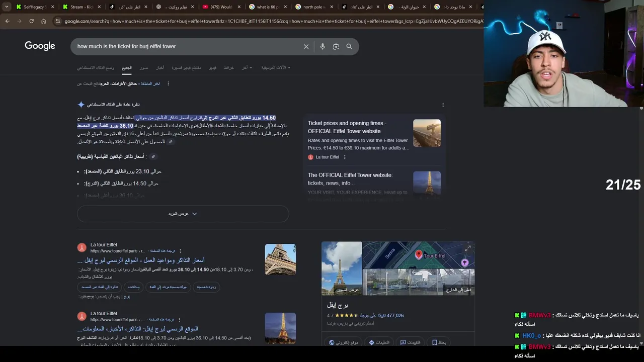Click crane thumbnail in ticket prices card
This screenshot has height=362, width=644.
(x=427, y=133)
